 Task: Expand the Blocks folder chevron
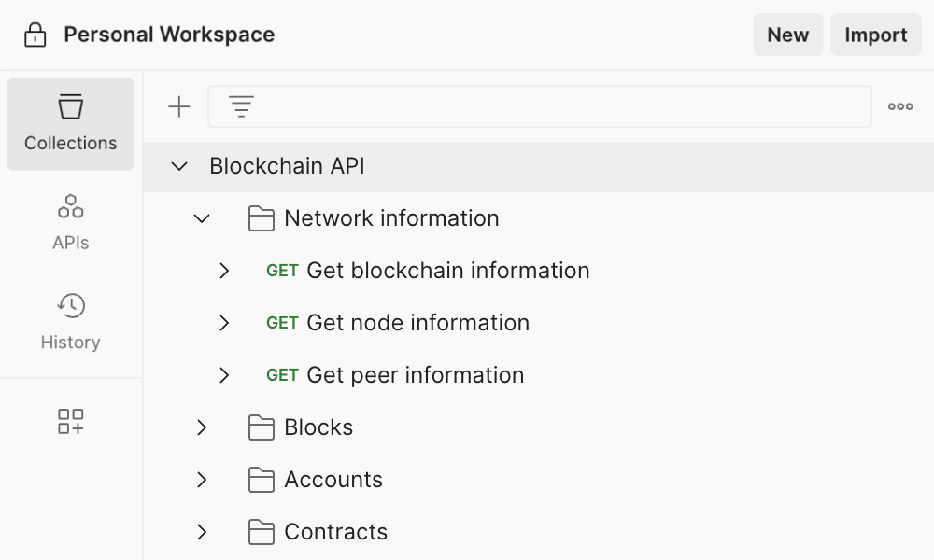coord(202,427)
